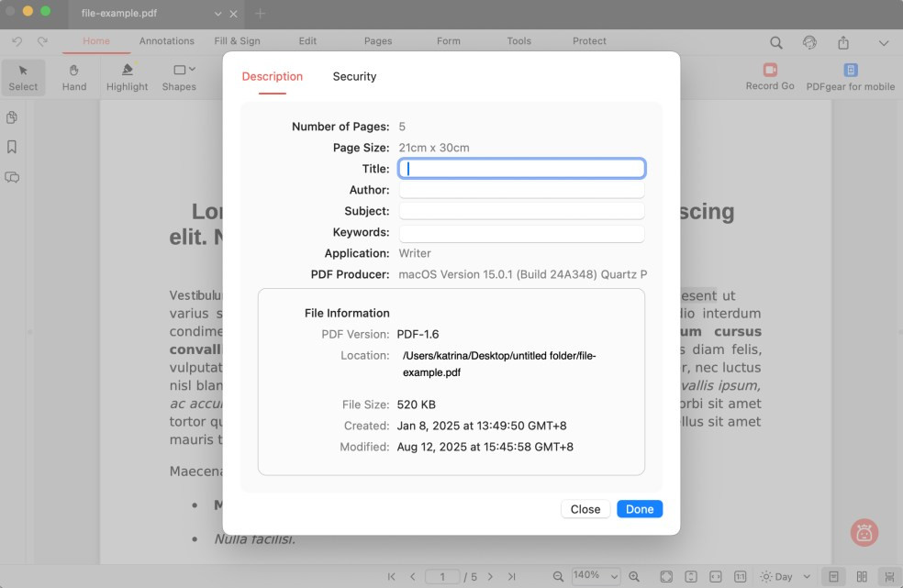The width and height of the screenshot is (903, 588).
Task: Click the Author input field
Action: pos(521,190)
